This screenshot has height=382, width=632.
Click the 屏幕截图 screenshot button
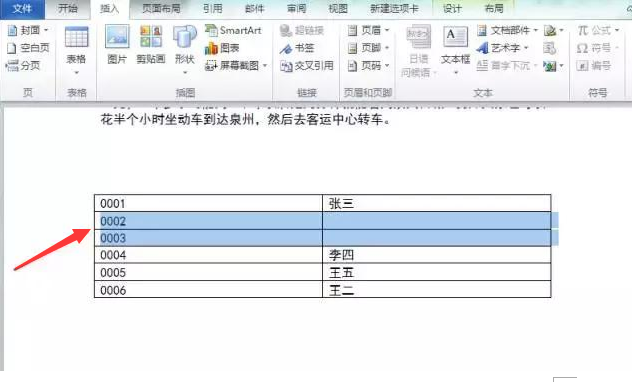point(236,66)
